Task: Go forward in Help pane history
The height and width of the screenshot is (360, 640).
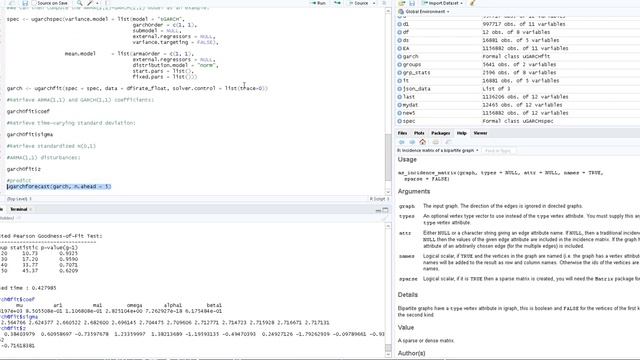Action: point(412,142)
